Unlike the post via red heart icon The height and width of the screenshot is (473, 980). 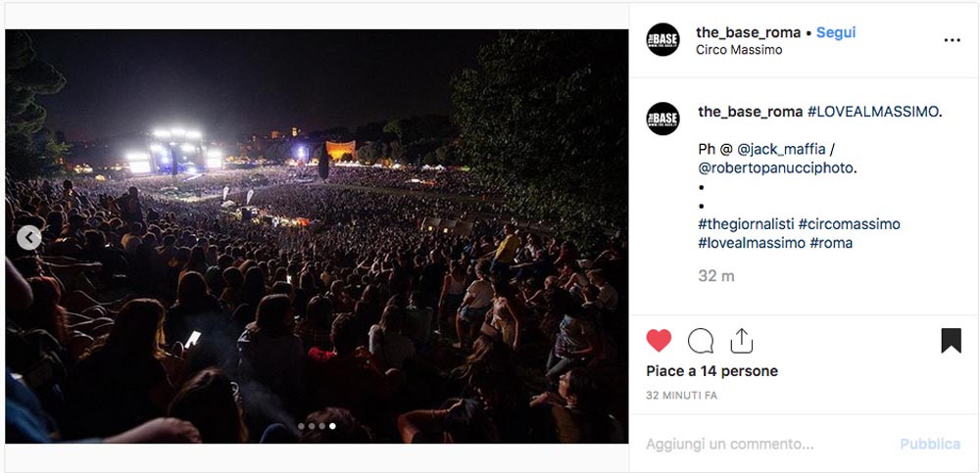pos(659,341)
